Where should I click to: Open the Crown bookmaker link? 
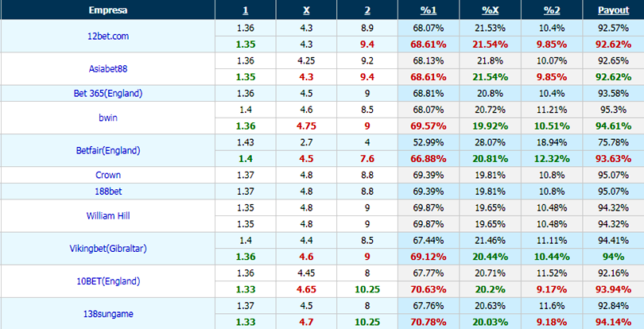[x=108, y=175]
